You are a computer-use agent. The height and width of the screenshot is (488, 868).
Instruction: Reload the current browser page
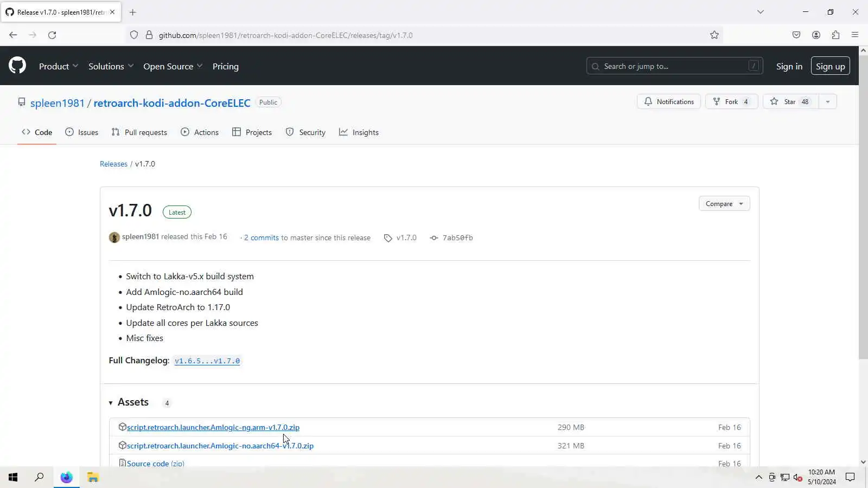tap(52, 35)
